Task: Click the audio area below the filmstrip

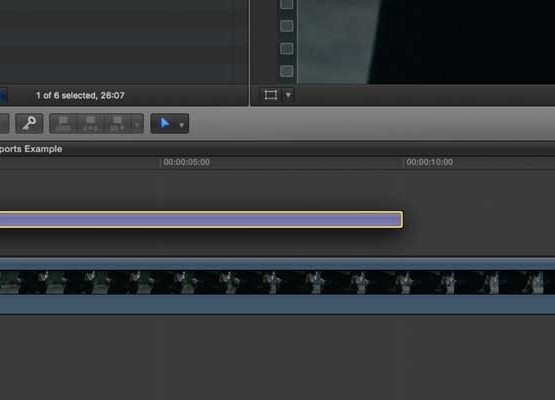Action: tap(278, 304)
